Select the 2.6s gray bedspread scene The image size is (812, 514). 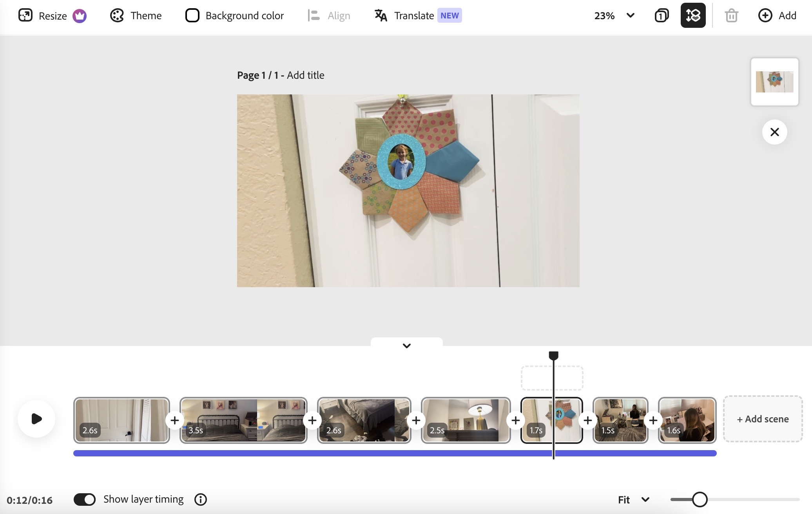(x=364, y=420)
